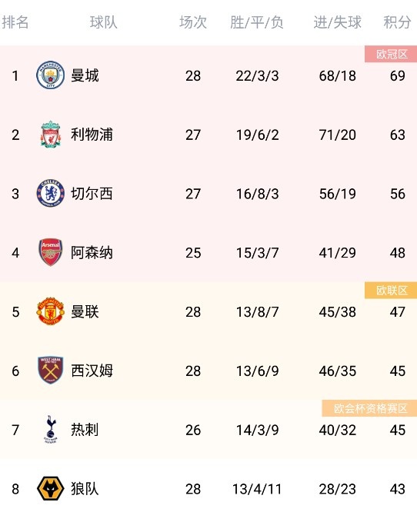The image size is (417, 532).
Task: Click the Arsenal club crest
Action: (x=50, y=252)
